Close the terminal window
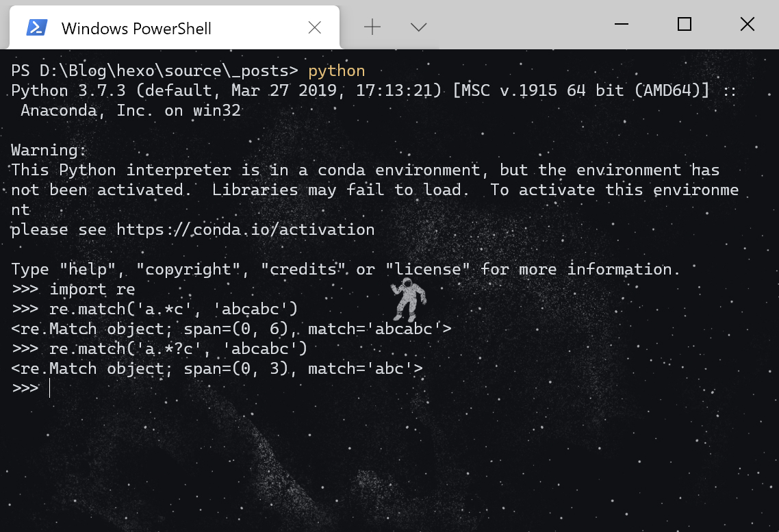Image resolution: width=779 pixels, height=532 pixels. 748,24
